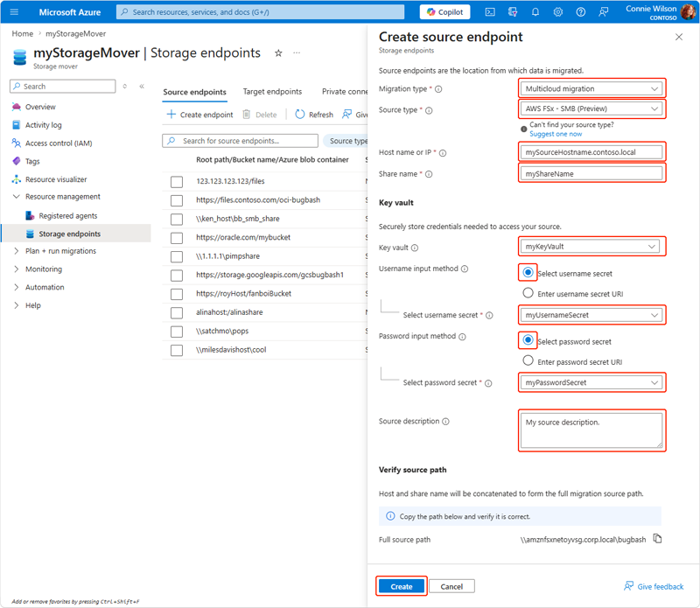Image resolution: width=700 pixels, height=608 pixels.
Task: Focus the top Azure search bar
Action: pyautogui.click(x=260, y=12)
